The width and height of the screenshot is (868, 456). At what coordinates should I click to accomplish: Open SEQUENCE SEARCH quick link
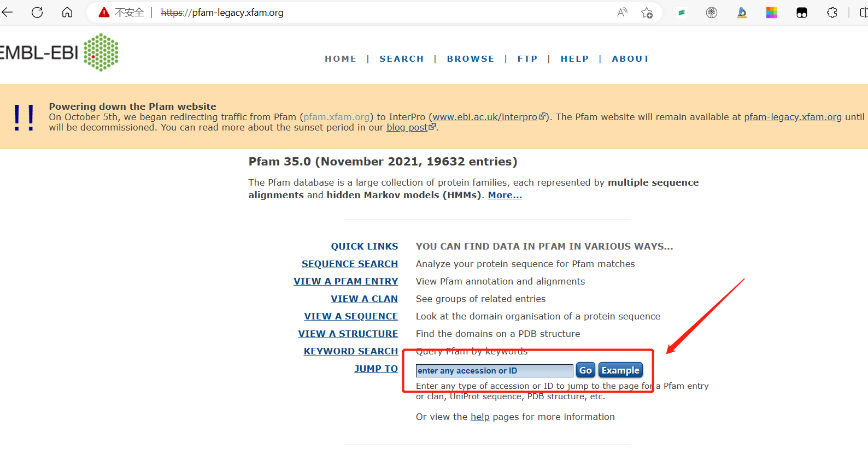click(350, 264)
